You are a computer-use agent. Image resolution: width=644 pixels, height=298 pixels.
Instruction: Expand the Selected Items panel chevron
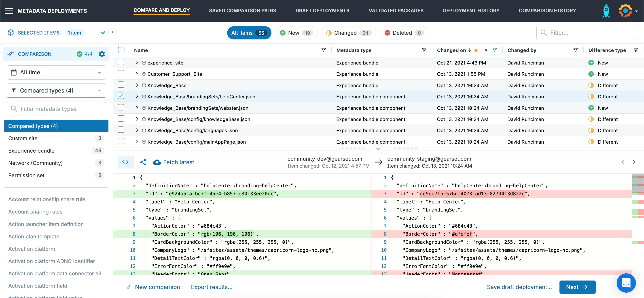click(102, 33)
